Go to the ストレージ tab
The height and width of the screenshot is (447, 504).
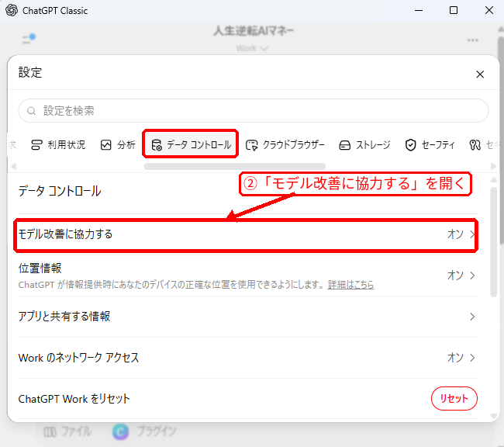(364, 145)
